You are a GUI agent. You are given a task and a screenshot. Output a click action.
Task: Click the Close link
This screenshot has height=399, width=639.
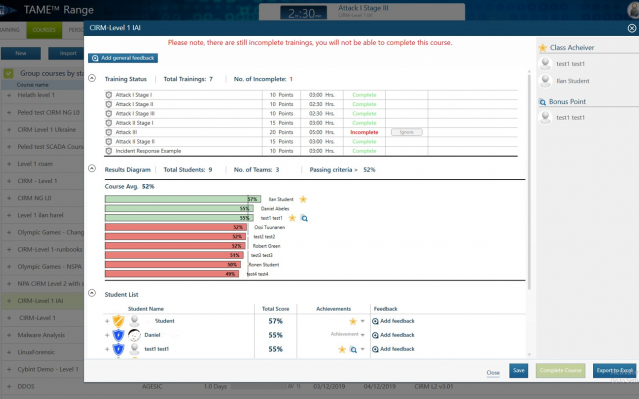(493, 373)
